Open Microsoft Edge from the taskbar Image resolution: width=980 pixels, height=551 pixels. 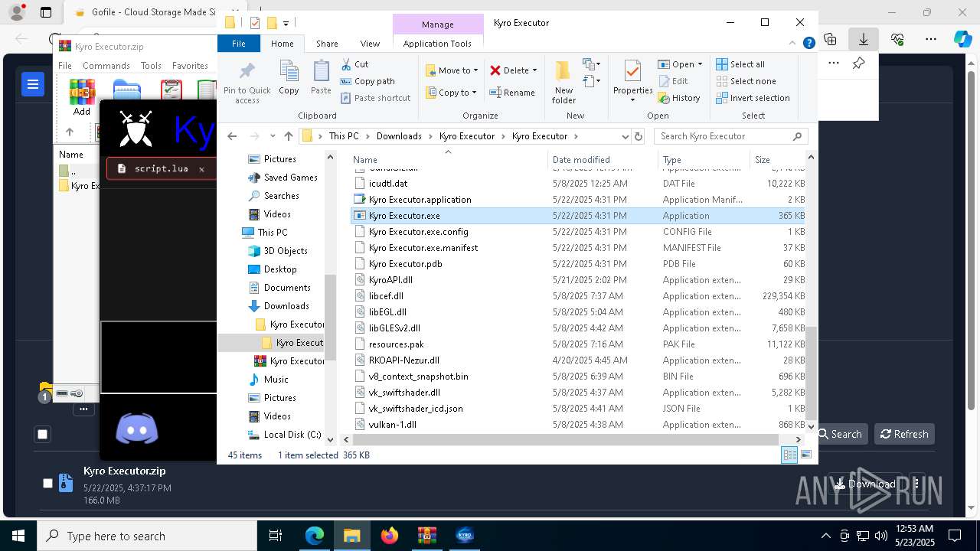315,536
